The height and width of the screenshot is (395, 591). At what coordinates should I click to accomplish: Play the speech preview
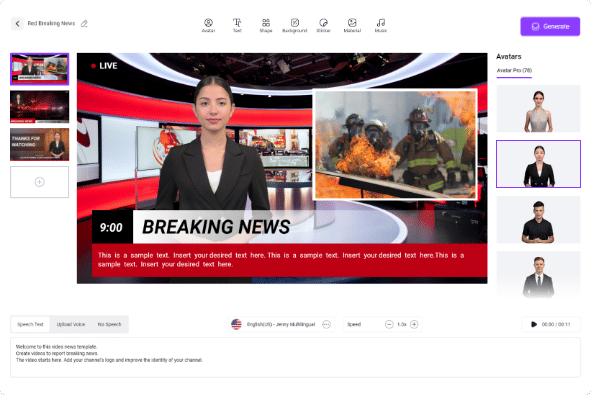[534, 324]
